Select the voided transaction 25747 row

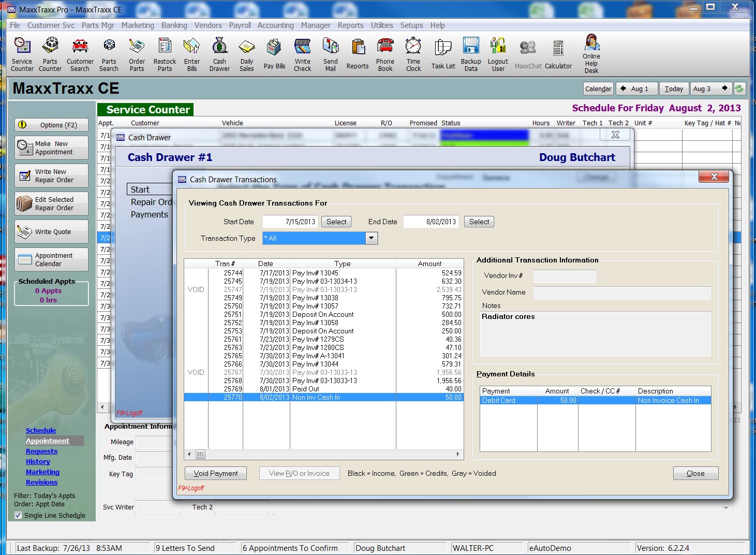(x=324, y=289)
